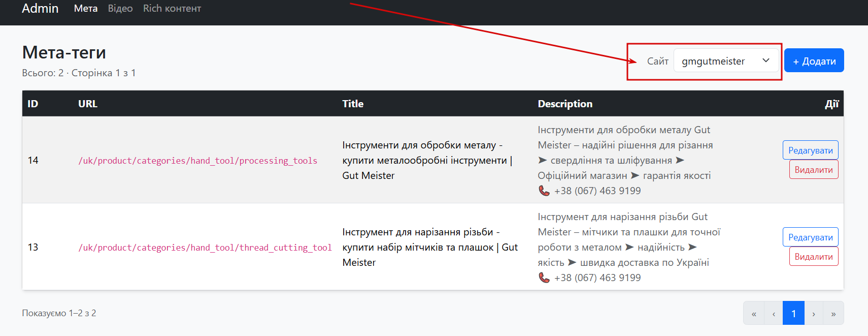The height and width of the screenshot is (336, 868).
Task: Jump to last page with » arrow
Action: (833, 314)
